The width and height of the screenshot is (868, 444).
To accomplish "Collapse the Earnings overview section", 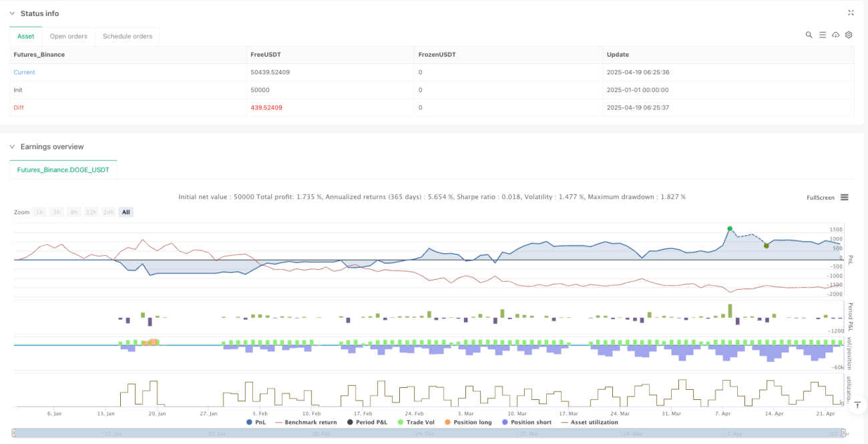I will point(11,146).
